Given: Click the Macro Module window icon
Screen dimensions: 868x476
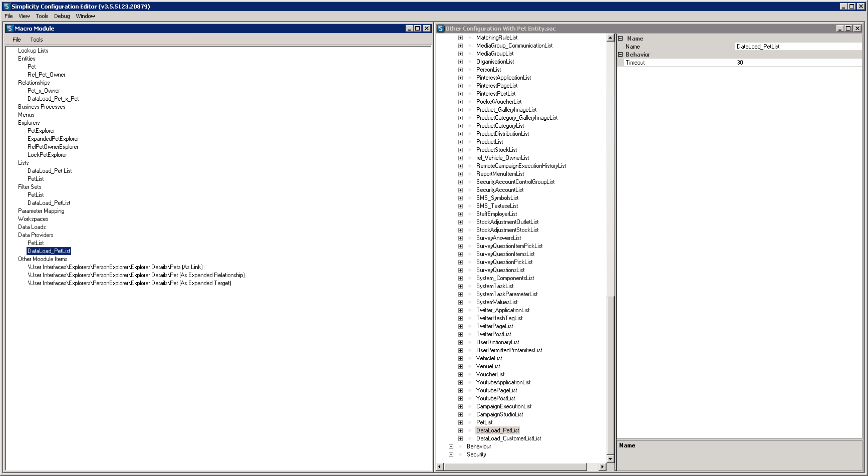Looking at the screenshot, I should 10,29.
